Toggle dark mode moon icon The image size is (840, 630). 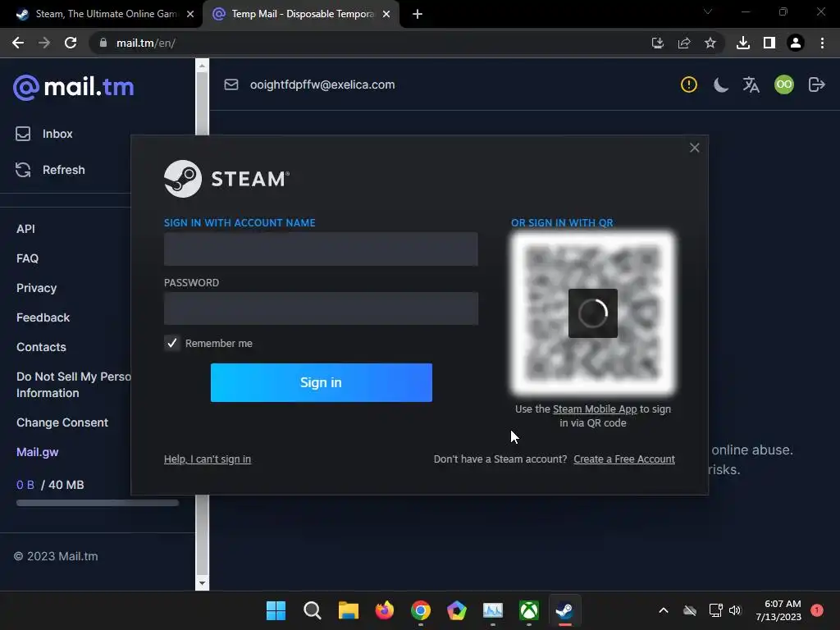[x=720, y=84]
